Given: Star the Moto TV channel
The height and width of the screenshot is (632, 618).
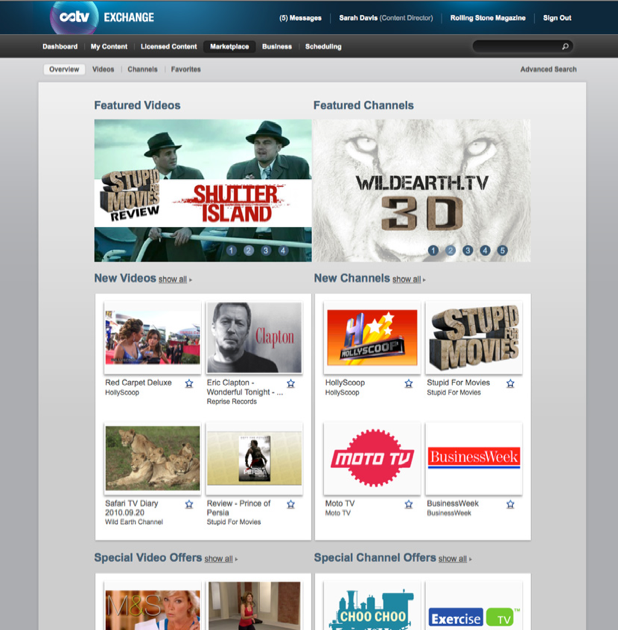Looking at the screenshot, I should point(408,505).
